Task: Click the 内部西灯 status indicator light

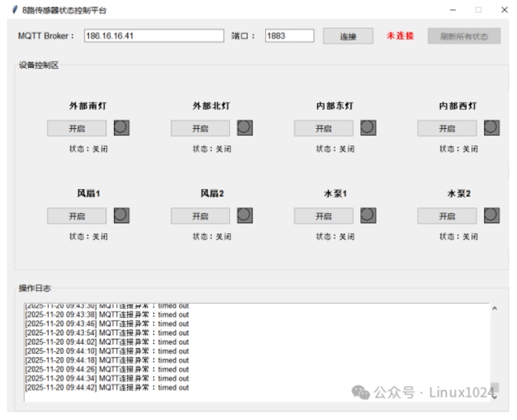Action: pyautogui.click(x=492, y=127)
